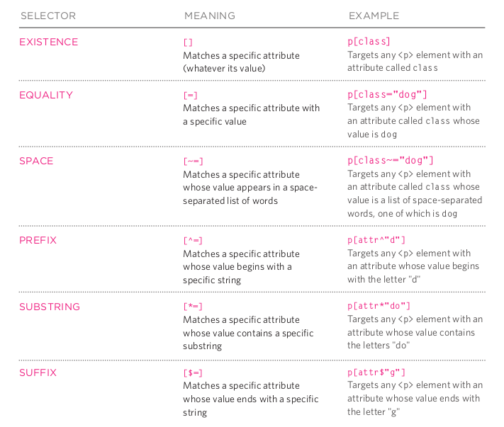This screenshot has height=427, width=504.
Task: Select the EQUALITY selector heading
Action: (46, 95)
